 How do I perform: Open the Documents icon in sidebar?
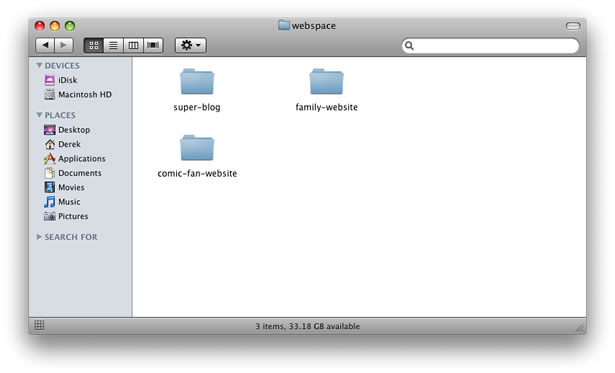click(x=49, y=173)
